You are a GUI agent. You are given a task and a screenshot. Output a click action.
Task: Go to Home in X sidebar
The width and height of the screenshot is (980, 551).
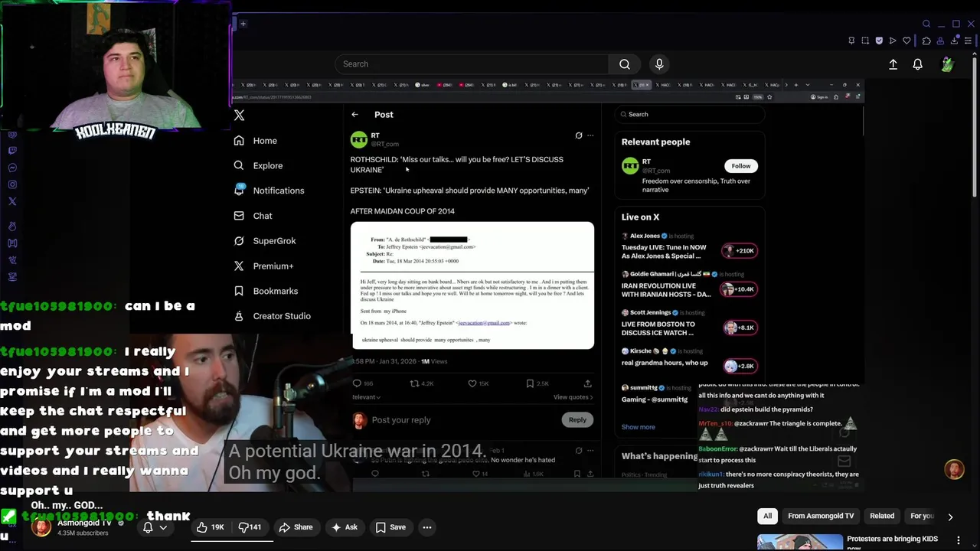tap(256, 141)
